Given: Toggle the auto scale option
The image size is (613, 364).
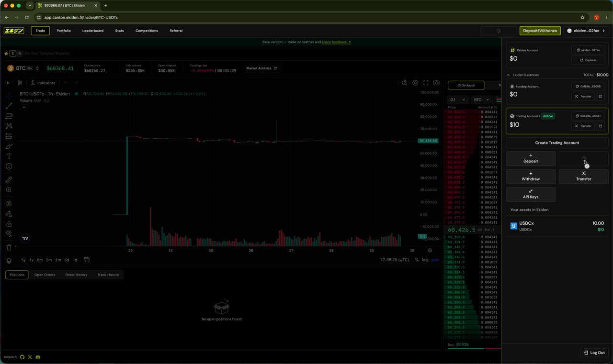Looking at the screenshot, I should point(435,260).
